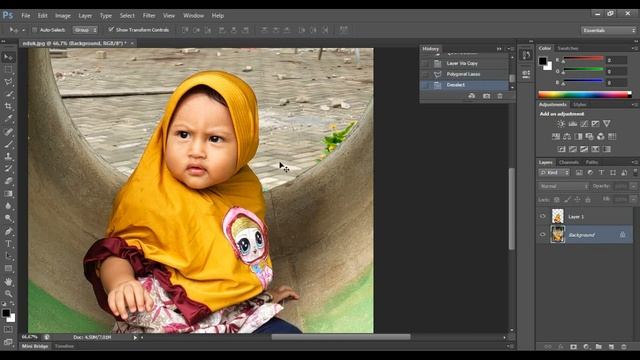Screen dimensions: 640x360
Task: Toggle lock position
Action: pos(577,200)
